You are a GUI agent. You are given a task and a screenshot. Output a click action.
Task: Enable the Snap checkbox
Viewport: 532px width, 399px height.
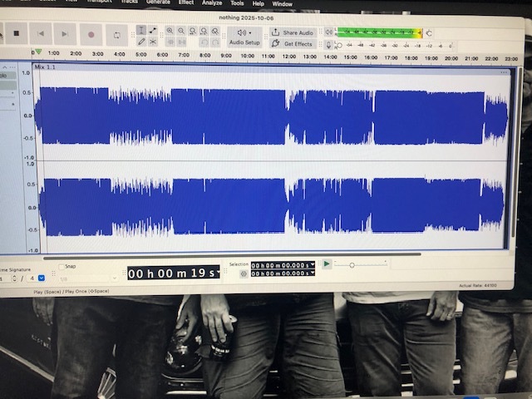point(62,267)
